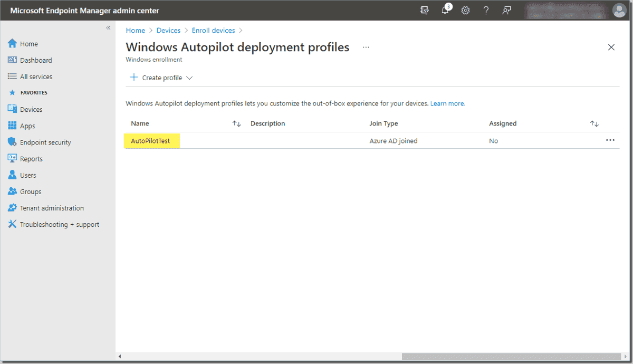Click the Troubleshooting + support wrench icon
Image resolution: width=633 pixels, height=364 pixels.
pyautogui.click(x=13, y=224)
